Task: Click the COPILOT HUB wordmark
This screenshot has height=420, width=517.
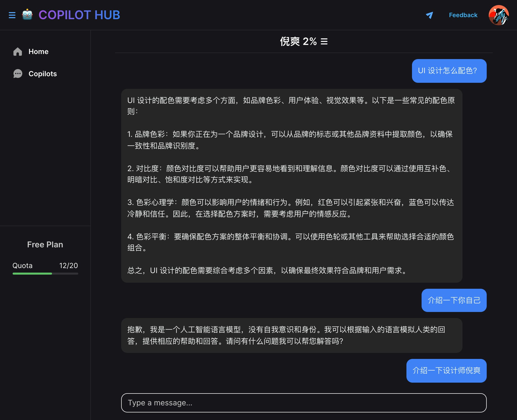Action: pos(79,15)
